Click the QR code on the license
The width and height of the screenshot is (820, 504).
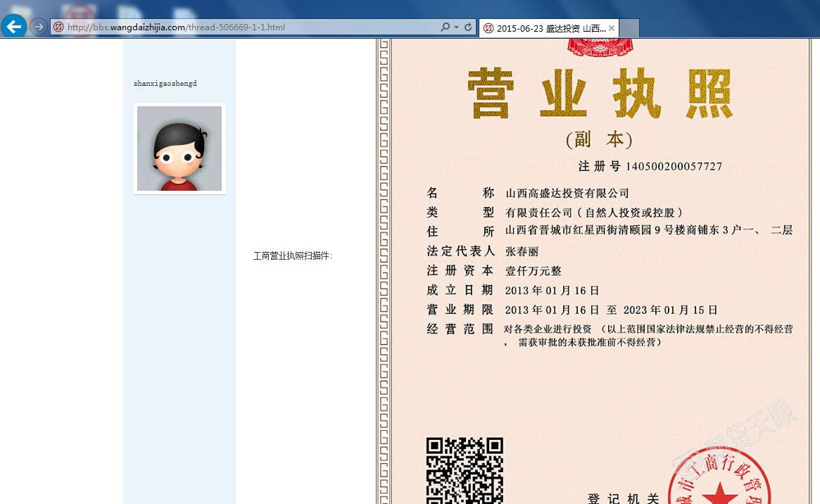coord(465,470)
